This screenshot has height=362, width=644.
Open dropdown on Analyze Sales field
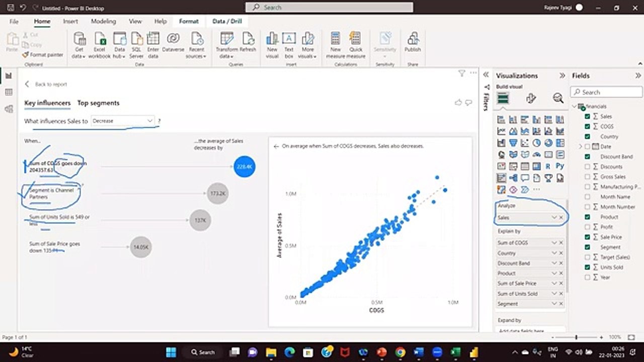tap(554, 218)
